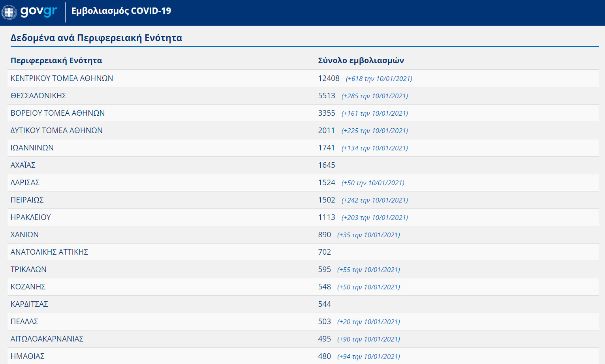Click the Greek government emblem icon

tap(9, 12)
